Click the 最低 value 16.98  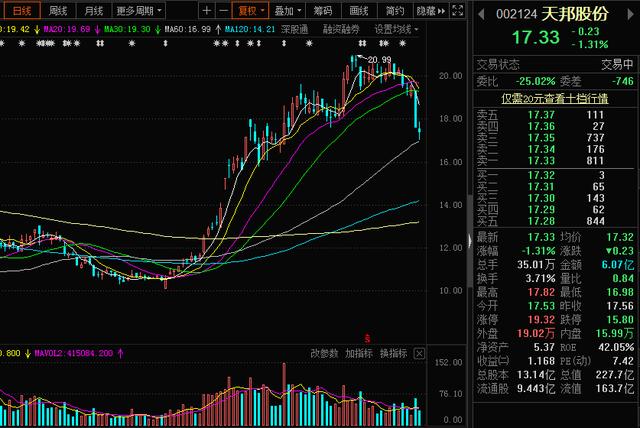620,292
